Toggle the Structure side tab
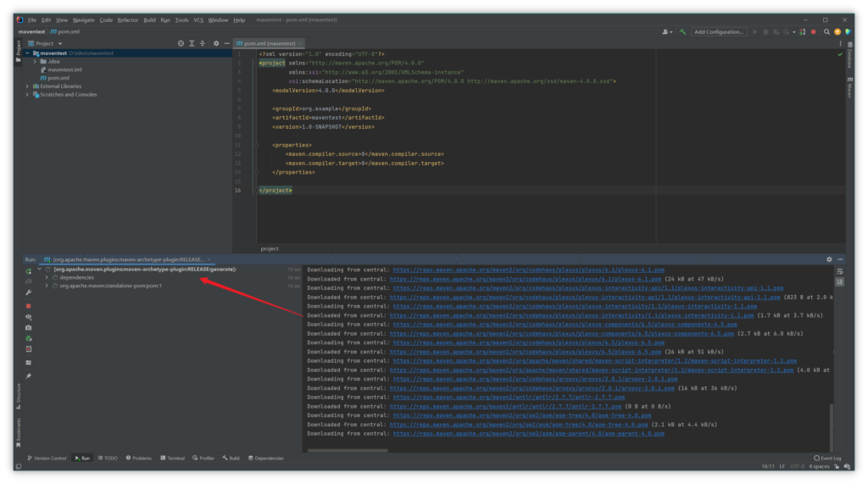Screen dimensions: 868x484 point(19,396)
